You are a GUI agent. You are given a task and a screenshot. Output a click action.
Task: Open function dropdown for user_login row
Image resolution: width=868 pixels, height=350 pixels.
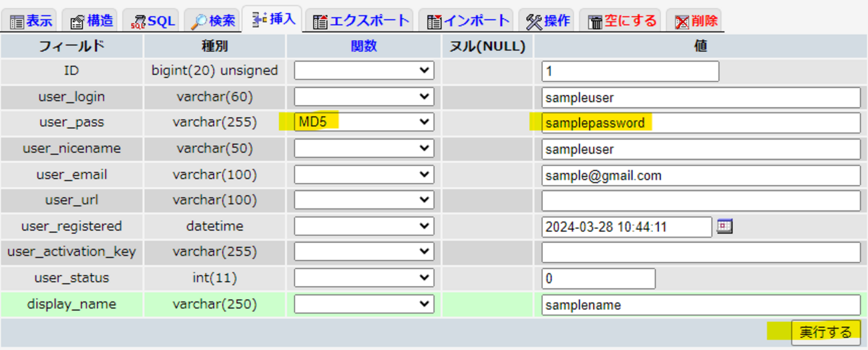click(364, 97)
